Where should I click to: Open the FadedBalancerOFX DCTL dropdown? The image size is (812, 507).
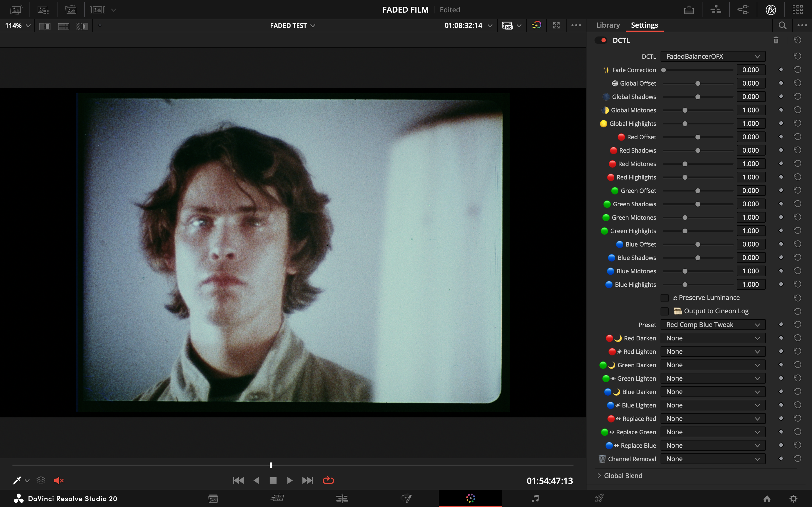pyautogui.click(x=713, y=56)
